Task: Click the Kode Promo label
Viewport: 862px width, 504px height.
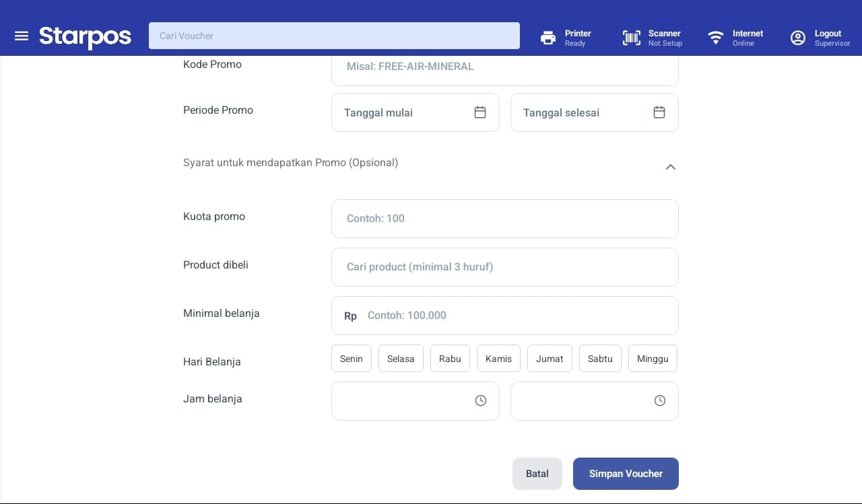Action: pos(212,65)
